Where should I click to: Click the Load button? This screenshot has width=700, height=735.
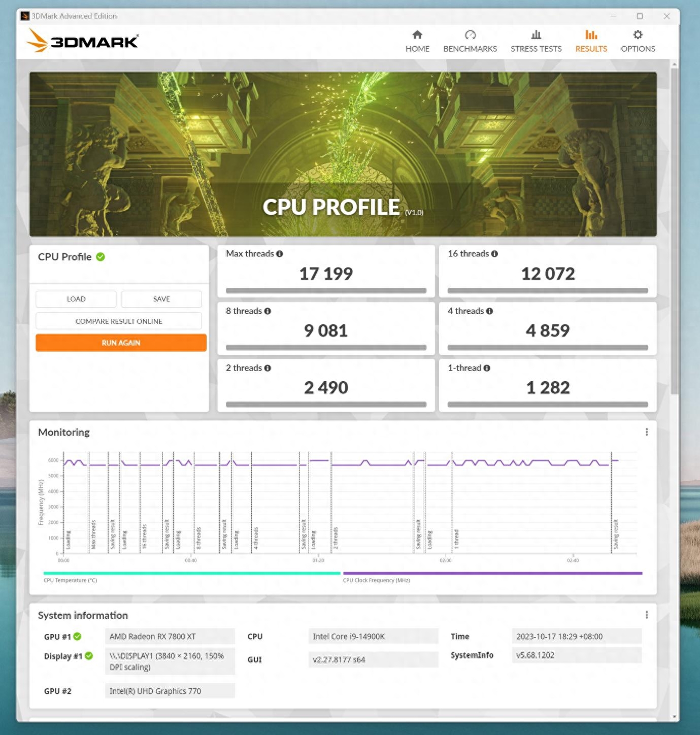pos(76,299)
